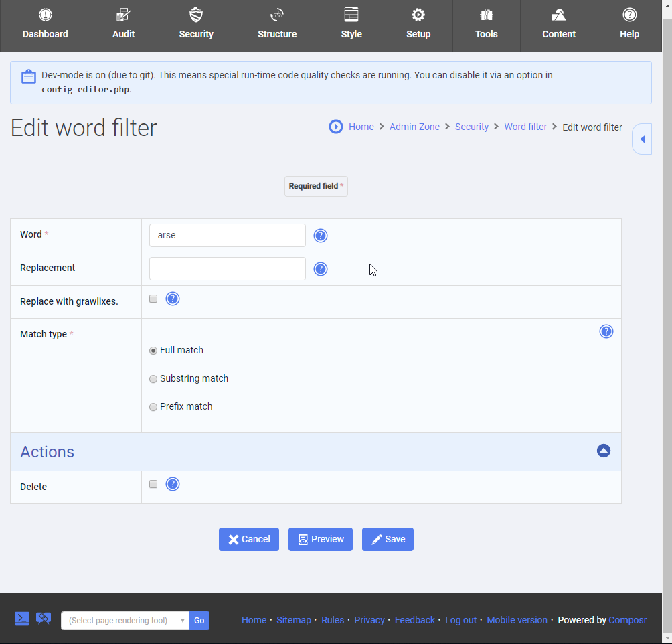This screenshot has height=644, width=672.
Task: Click the Match type help icon
Action: tap(606, 331)
